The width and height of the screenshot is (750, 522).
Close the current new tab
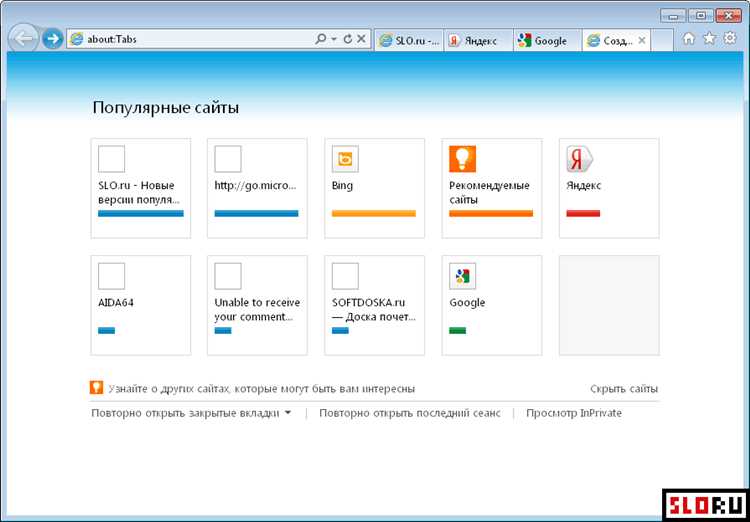coord(642,41)
